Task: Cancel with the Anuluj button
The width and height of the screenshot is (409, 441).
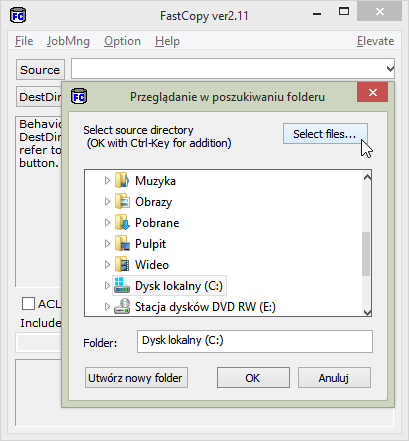Action: tap(334, 378)
